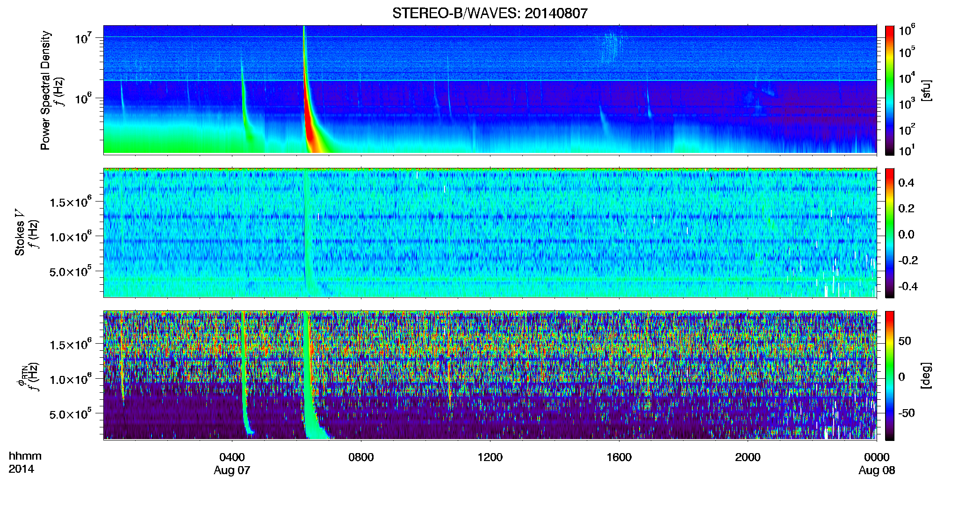This screenshot has height=505, width=980.
Task: Select the φ RTN axis label
Action: (22, 375)
